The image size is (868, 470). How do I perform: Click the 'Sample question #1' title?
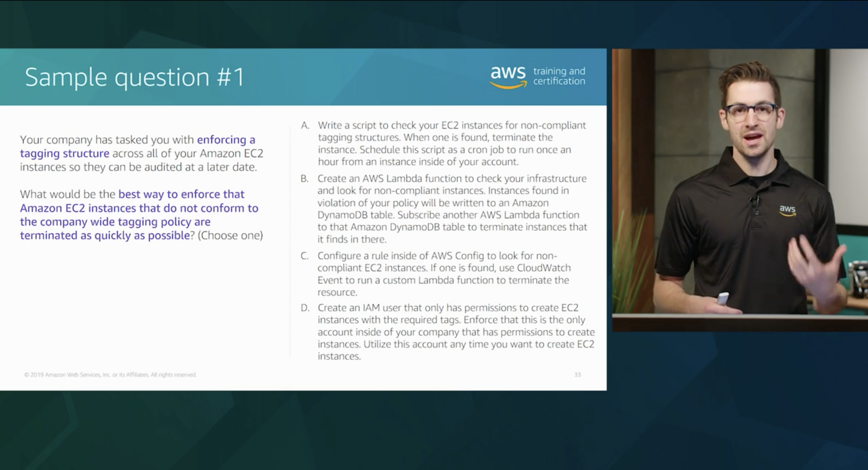point(135,77)
